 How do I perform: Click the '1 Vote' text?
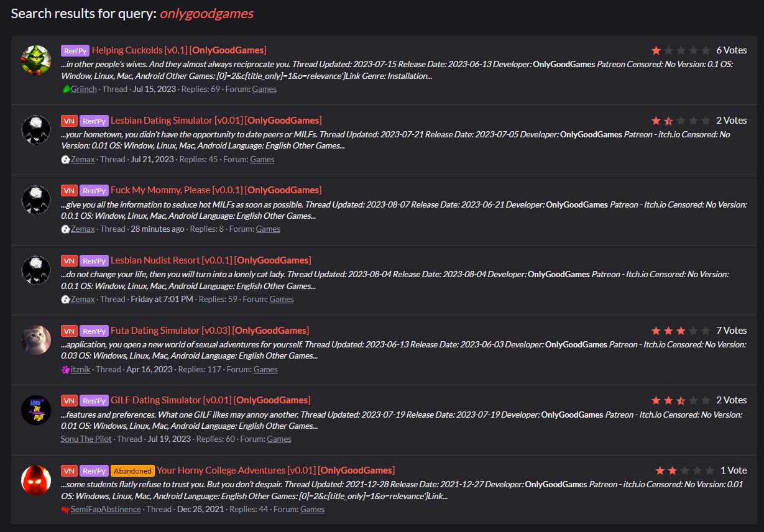[x=734, y=470]
